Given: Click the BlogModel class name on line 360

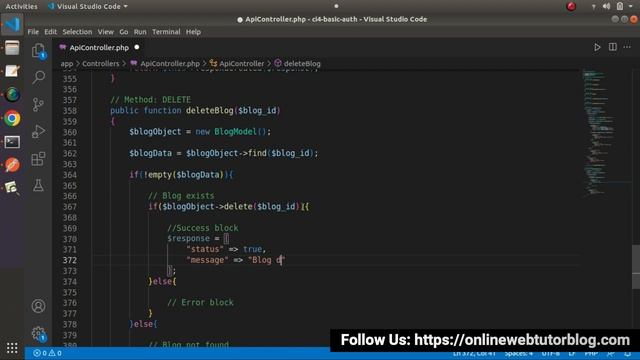Looking at the screenshot, I should [236, 132].
